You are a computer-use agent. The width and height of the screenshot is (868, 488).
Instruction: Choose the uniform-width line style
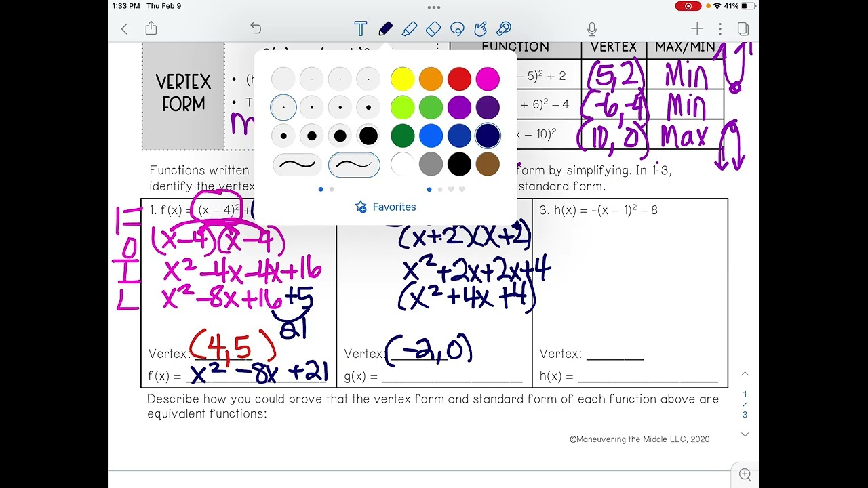(x=297, y=165)
